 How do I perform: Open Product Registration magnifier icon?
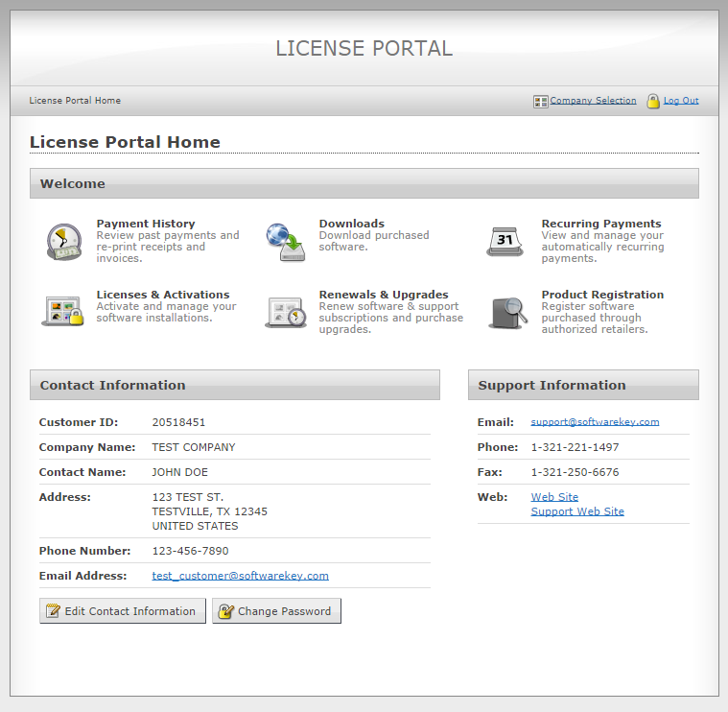pos(507,312)
